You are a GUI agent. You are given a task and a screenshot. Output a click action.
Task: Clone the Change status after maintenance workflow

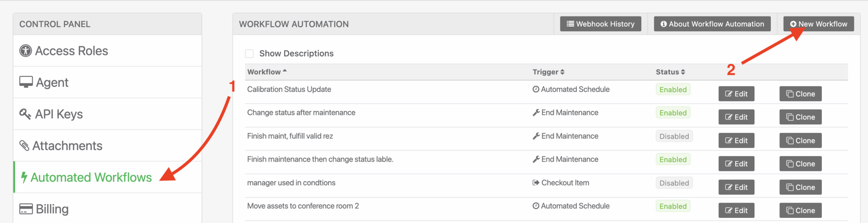pos(800,117)
